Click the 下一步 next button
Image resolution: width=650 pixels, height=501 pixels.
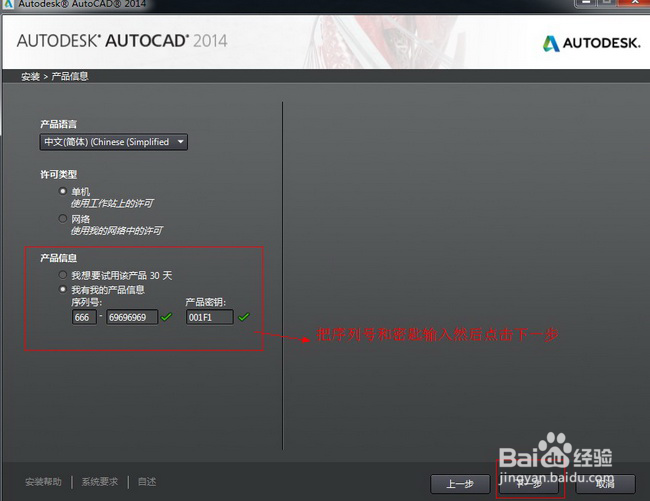tap(529, 484)
